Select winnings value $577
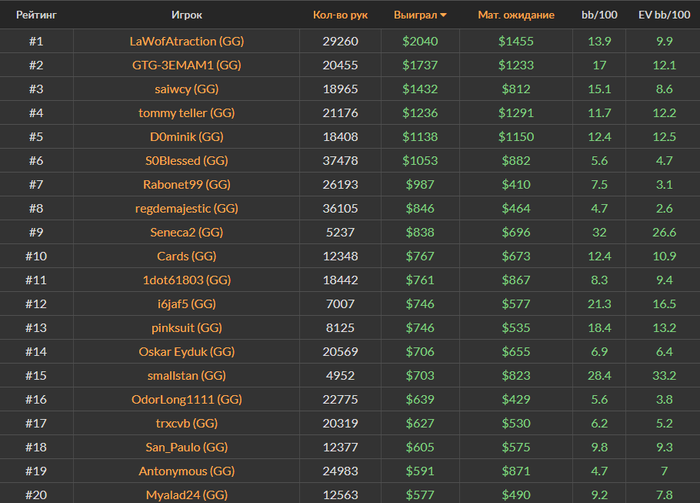Viewport: 700px width, 503px height. (420, 495)
